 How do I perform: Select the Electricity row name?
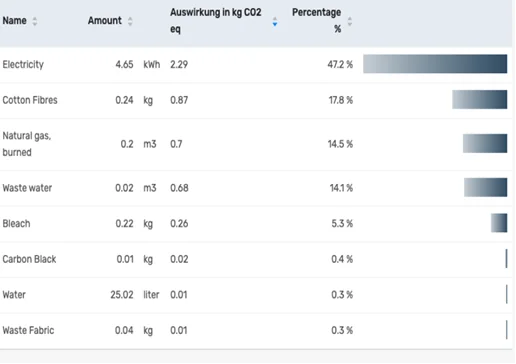(x=23, y=64)
